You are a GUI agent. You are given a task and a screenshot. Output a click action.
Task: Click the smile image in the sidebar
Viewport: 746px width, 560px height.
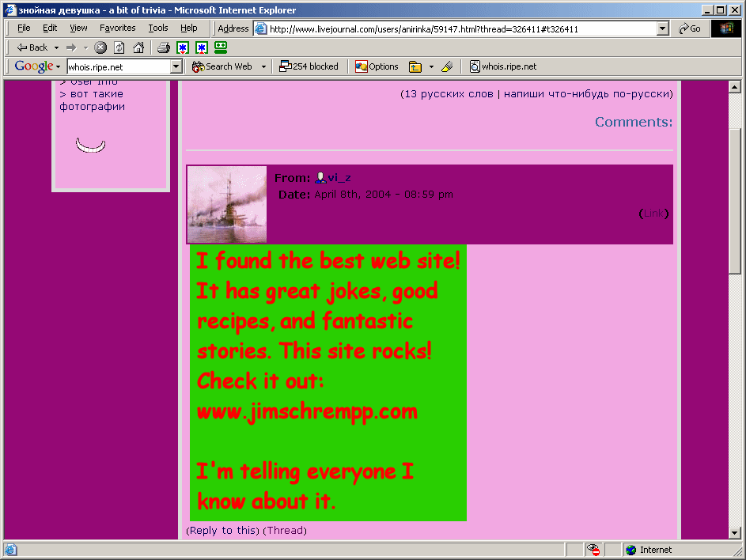[x=90, y=145]
